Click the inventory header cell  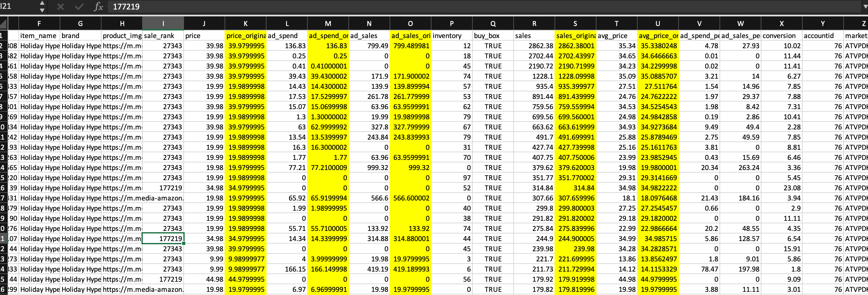pos(451,36)
